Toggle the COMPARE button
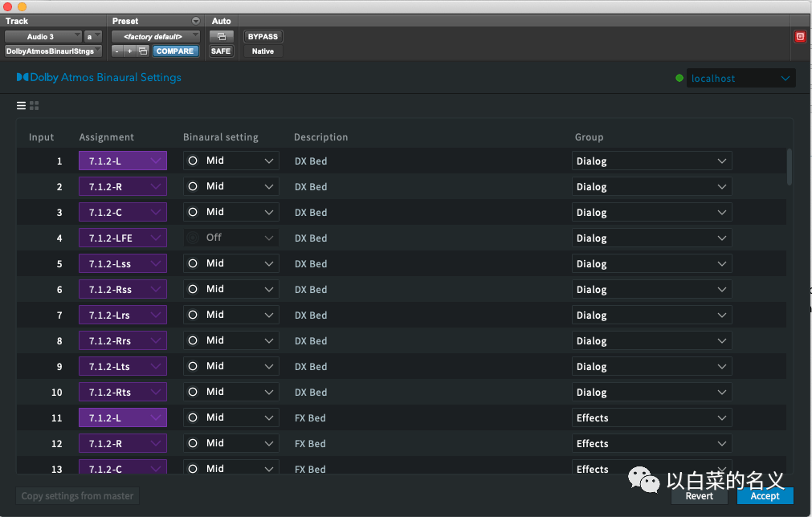Screen dimensions: 812x517 (x=175, y=51)
